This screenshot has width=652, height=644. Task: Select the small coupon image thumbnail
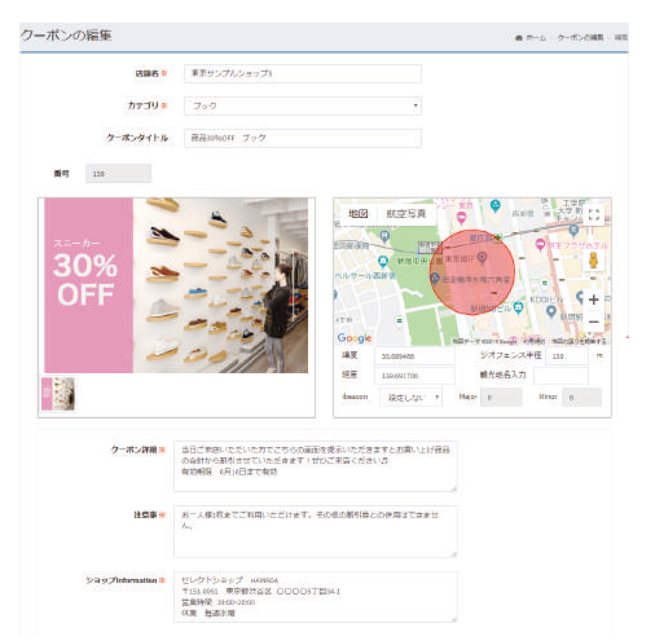(x=58, y=393)
